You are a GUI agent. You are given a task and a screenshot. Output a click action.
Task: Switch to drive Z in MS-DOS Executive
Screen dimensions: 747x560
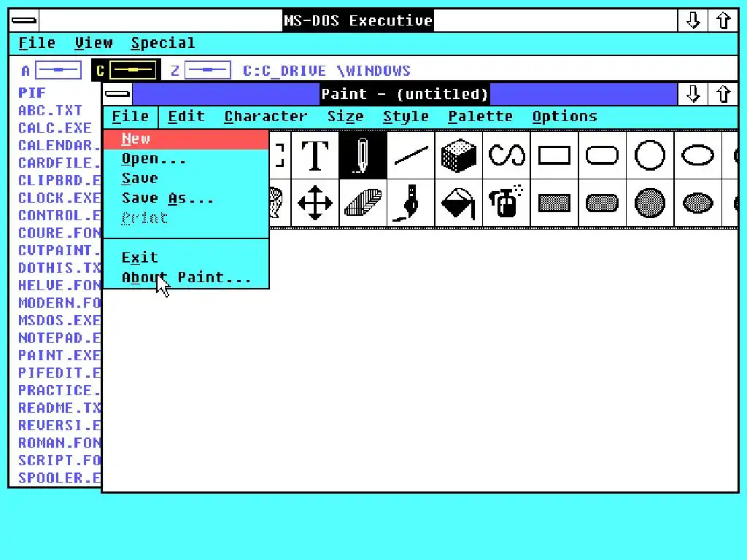201,71
